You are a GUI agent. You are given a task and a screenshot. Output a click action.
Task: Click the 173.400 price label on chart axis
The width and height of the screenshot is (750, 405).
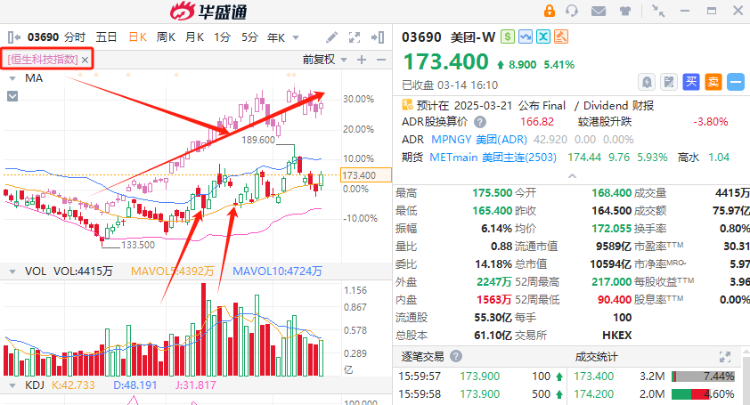click(366, 175)
